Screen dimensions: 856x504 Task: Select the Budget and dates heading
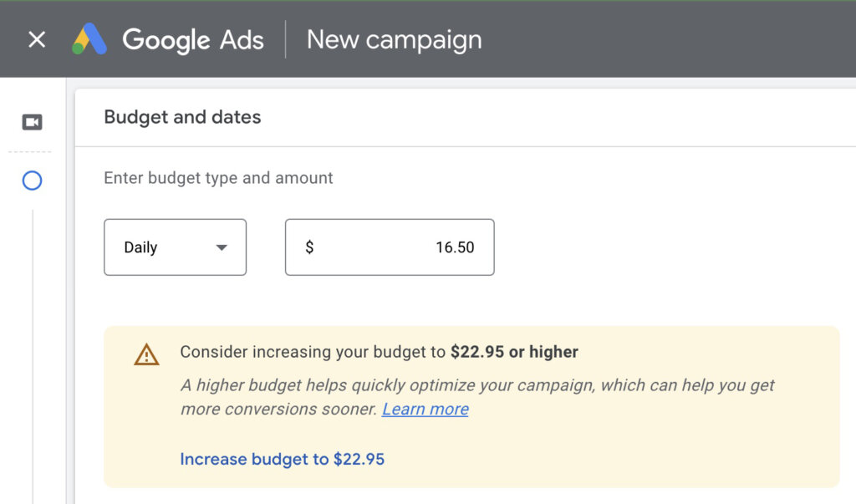181,117
